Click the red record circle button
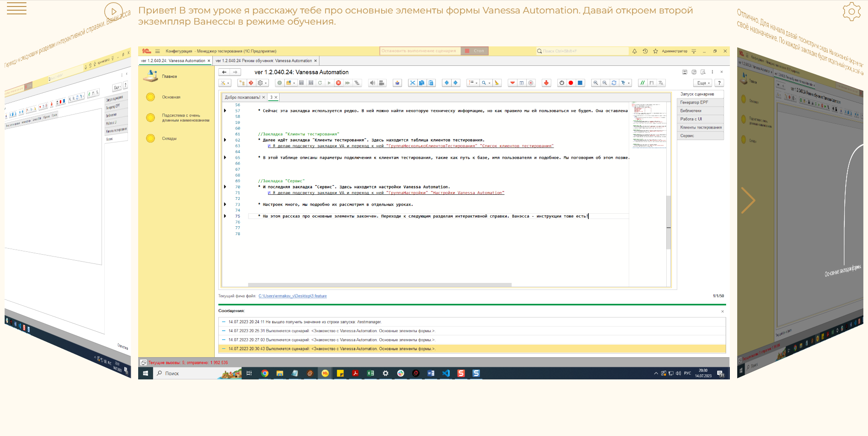Image resolution: width=868 pixels, height=436 pixels. [x=571, y=83]
